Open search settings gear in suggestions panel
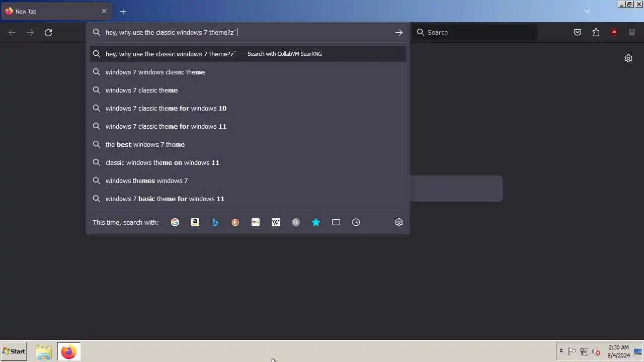Screen dimensions: 644x362 [399, 222]
